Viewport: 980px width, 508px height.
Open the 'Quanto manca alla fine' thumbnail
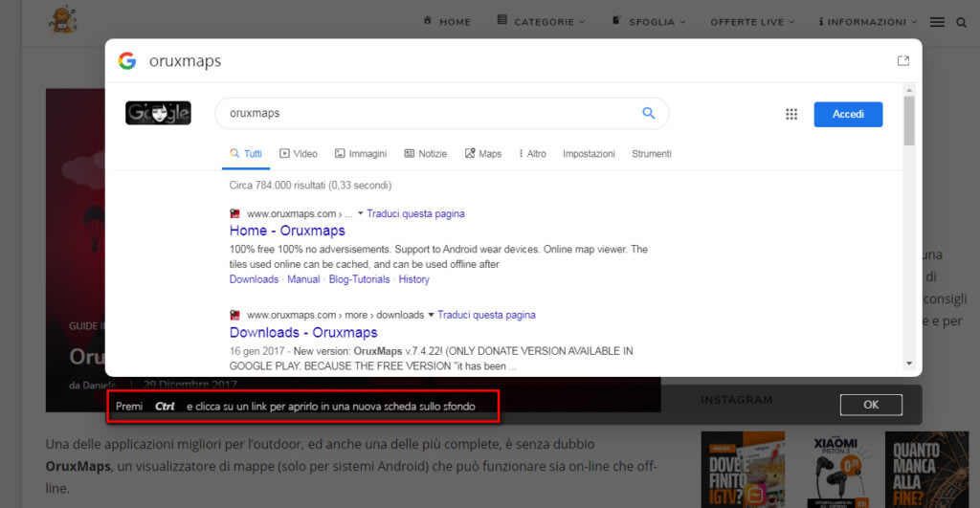926,470
